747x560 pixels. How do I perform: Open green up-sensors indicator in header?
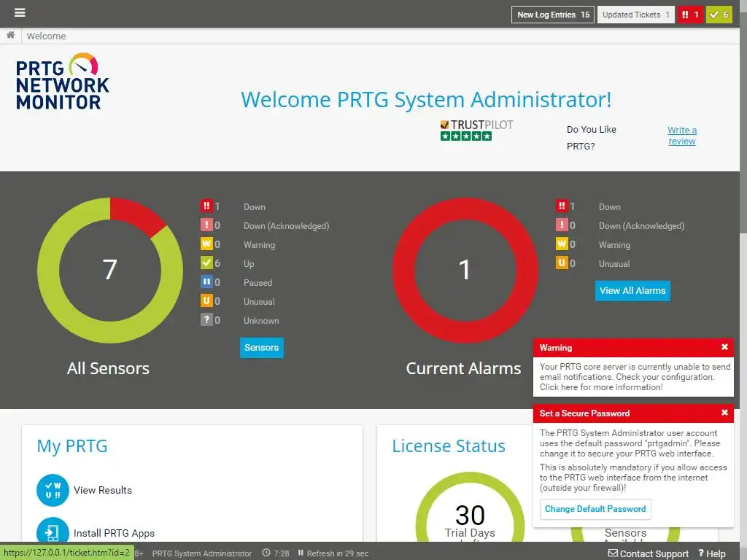coord(719,15)
